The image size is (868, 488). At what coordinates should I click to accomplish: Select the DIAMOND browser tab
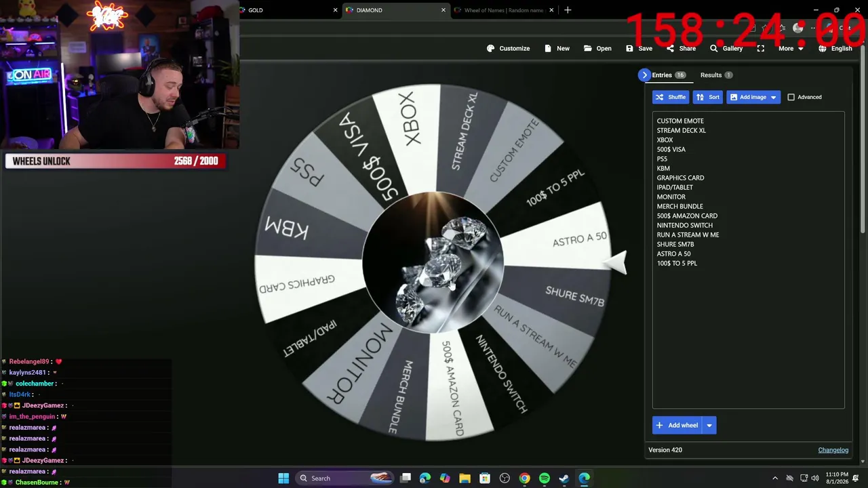(395, 10)
